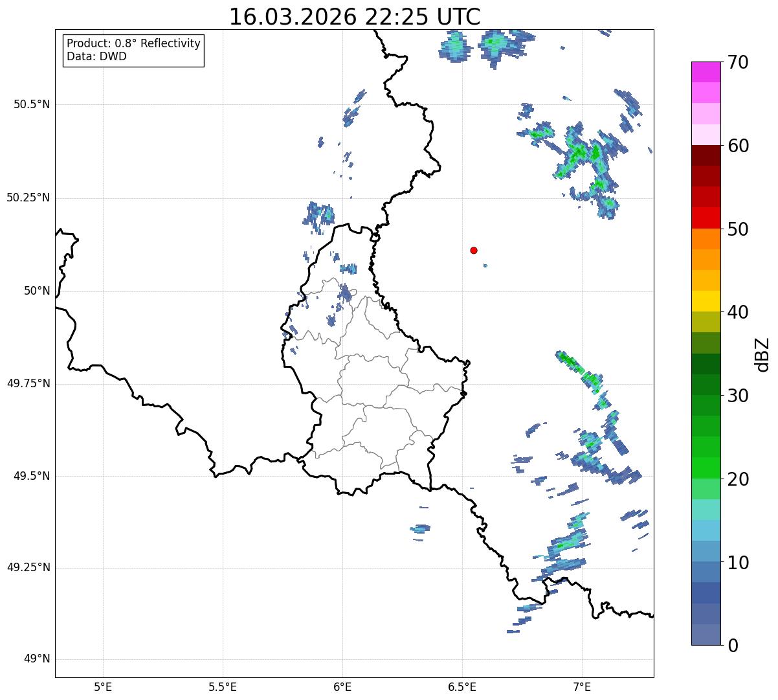The height and width of the screenshot is (700, 778).
Task: Select the 49°N latitude label
Action: [x=37, y=659]
